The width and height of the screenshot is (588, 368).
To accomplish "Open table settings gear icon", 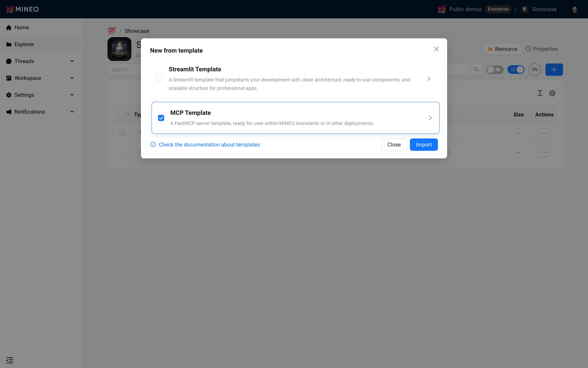I will pos(552,93).
